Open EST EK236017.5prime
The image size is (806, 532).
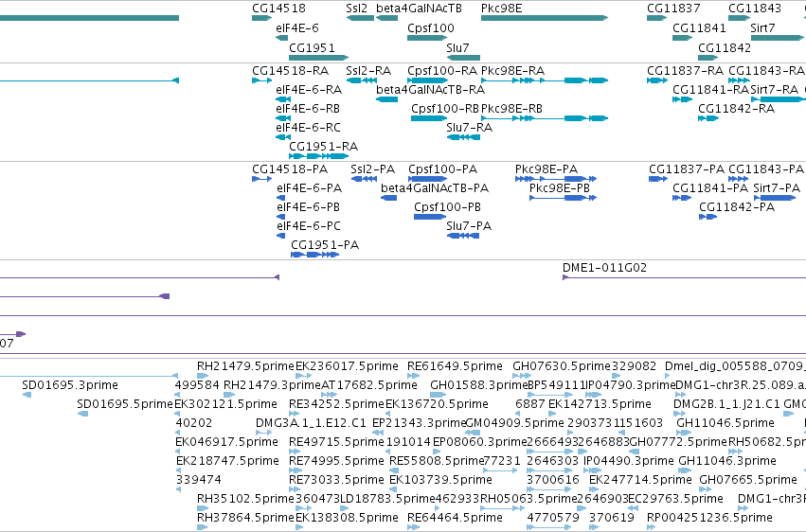(347, 366)
